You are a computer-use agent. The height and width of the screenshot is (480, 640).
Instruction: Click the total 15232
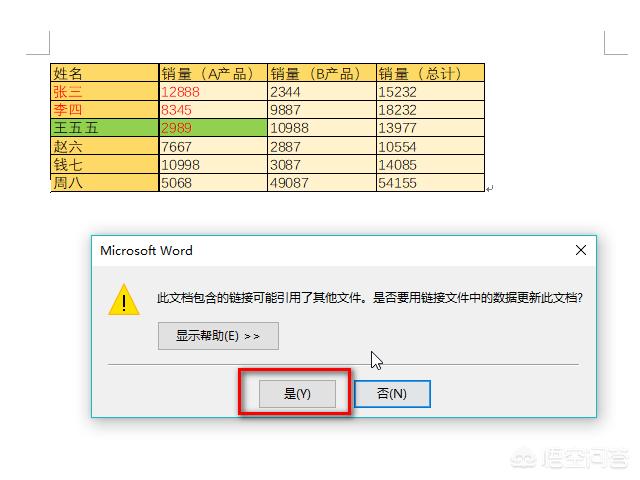pyautogui.click(x=430, y=91)
